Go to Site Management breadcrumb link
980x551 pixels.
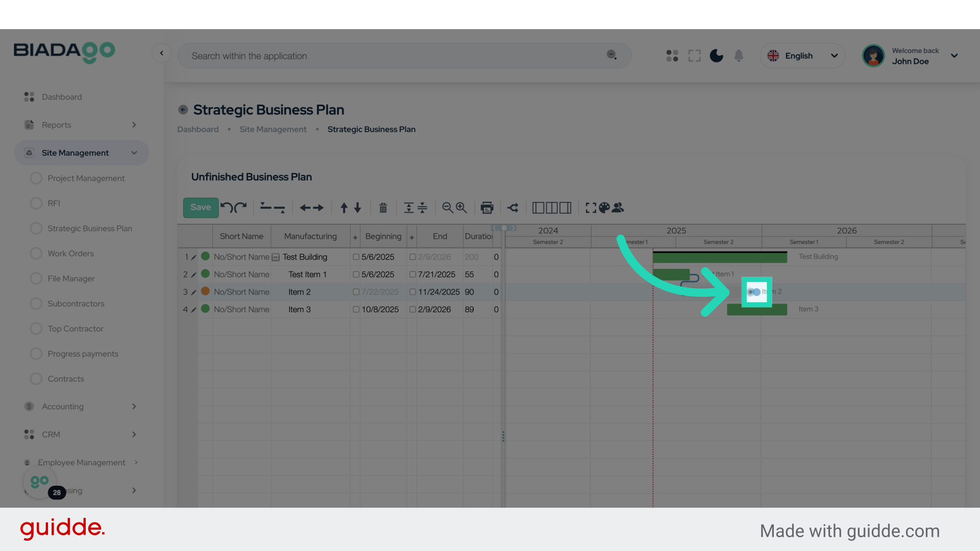tap(273, 130)
